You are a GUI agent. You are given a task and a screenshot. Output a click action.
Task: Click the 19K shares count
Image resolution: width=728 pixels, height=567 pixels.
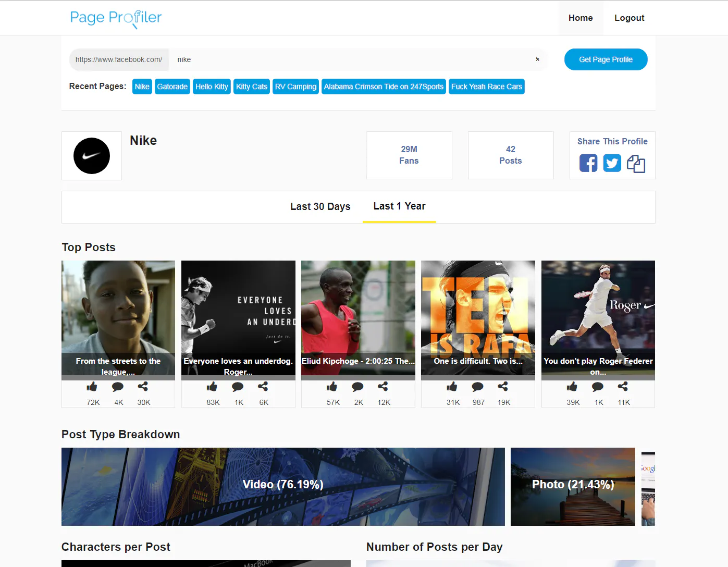[x=504, y=402]
